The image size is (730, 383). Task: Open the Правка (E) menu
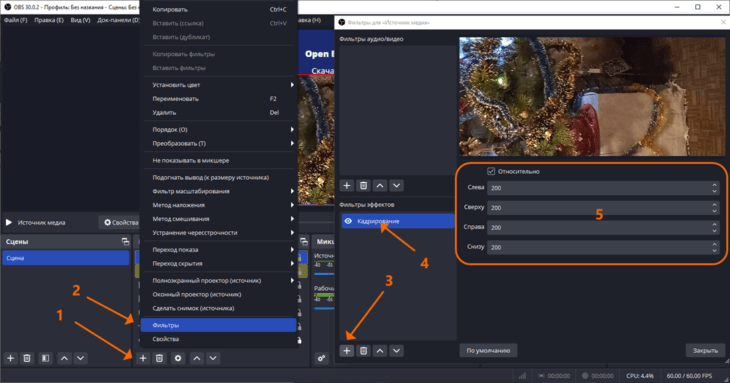click(49, 20)
